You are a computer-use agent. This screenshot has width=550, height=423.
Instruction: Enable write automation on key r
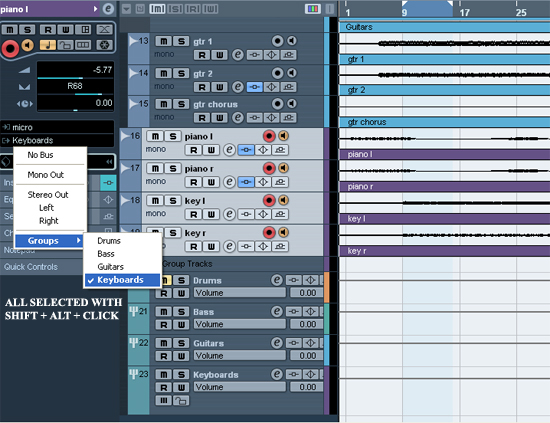211,246
